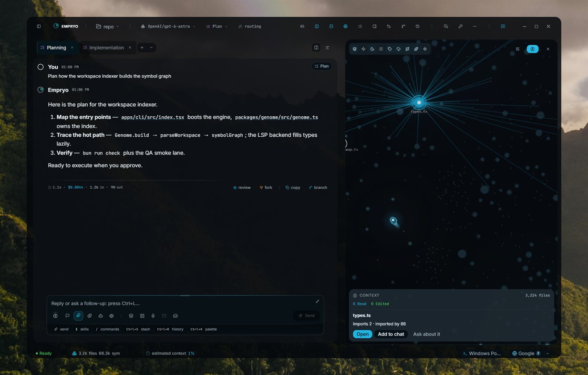Open the OpenAI/gpt-6-astra model selector

click(x=168, y=26)
